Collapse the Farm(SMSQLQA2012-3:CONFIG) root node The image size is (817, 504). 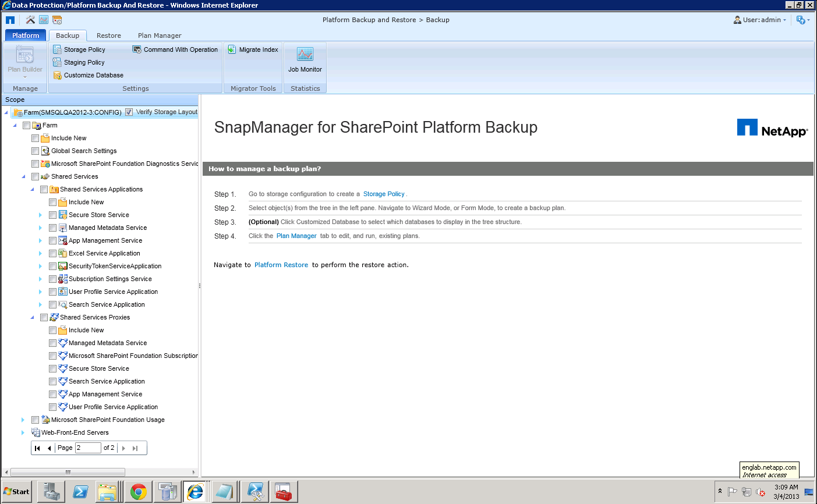(x=6, y=112)
